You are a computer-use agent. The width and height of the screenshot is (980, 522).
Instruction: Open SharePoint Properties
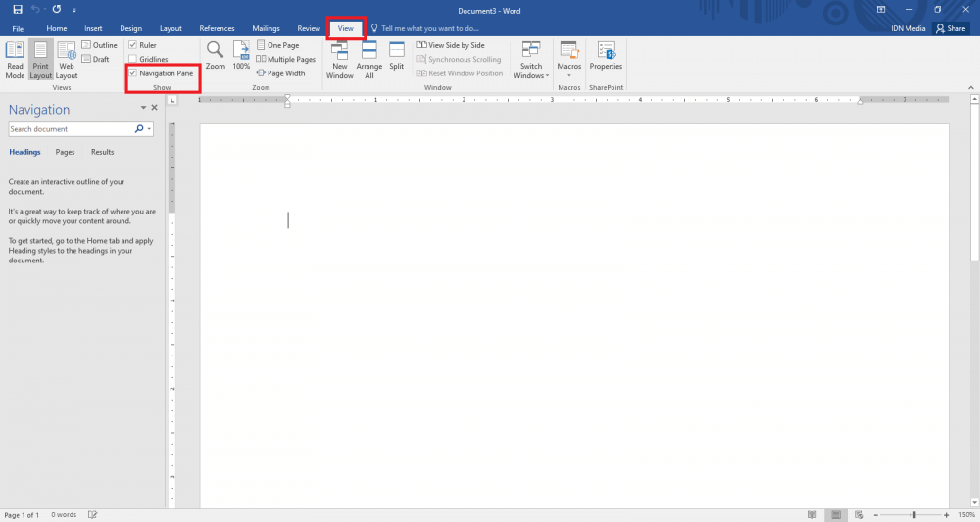[x=606, y=55]
